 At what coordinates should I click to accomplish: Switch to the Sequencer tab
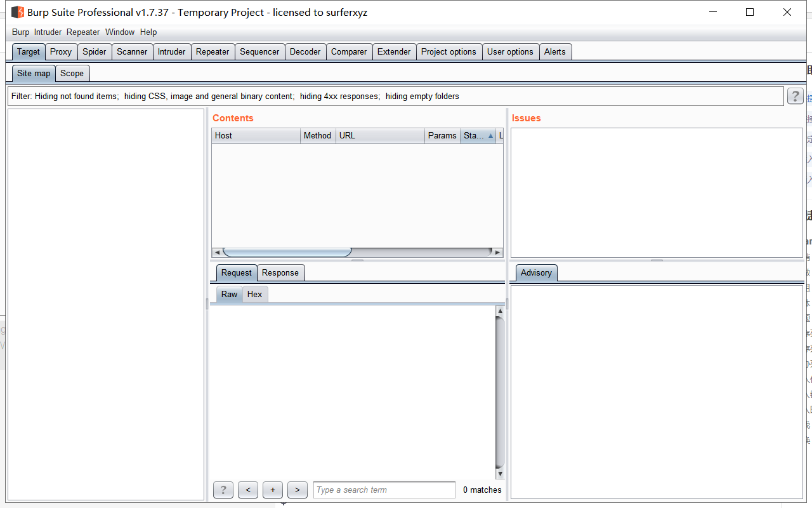pos(259,52)
